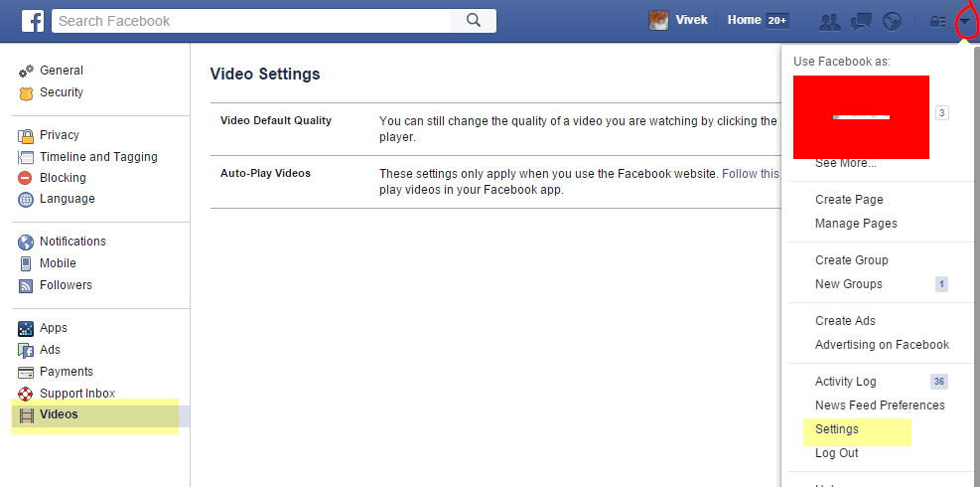
Task: Collapse the account dropdown arrow menu
Action: point(965,21)
